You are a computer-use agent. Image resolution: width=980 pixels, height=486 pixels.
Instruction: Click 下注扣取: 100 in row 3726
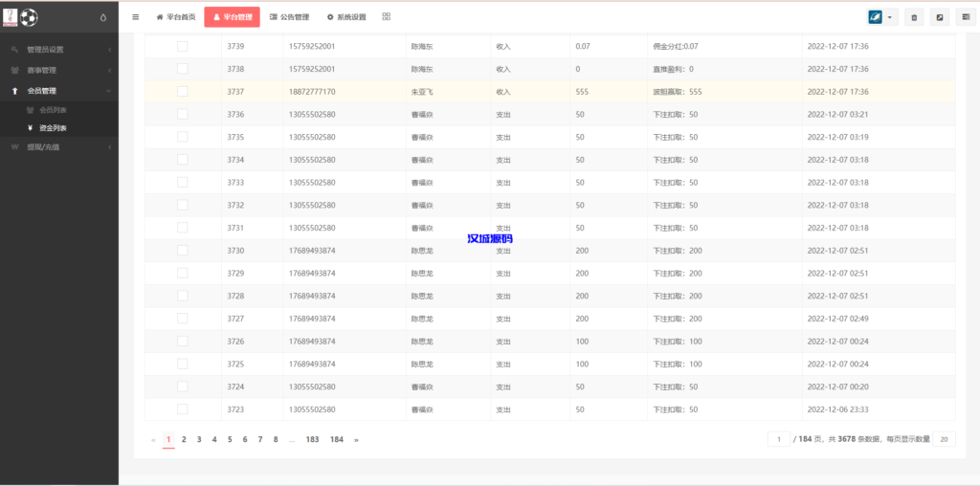pyautogui.click(x=677, y=342)
